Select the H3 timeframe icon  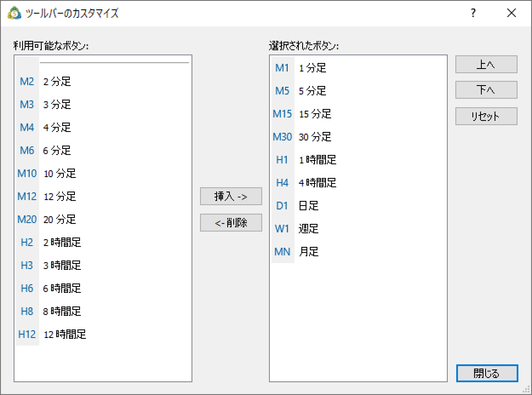pyautogui.click(x=27, y=265)
